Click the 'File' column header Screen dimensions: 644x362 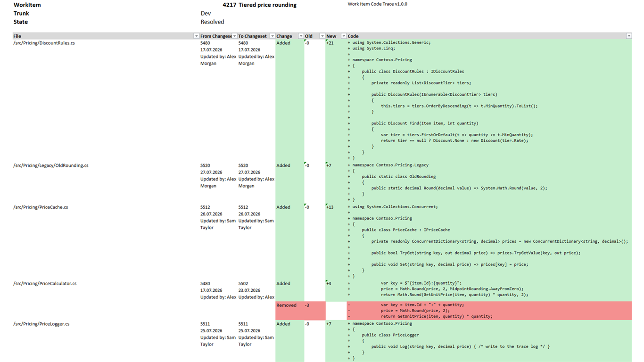click(x=17, y=36)
